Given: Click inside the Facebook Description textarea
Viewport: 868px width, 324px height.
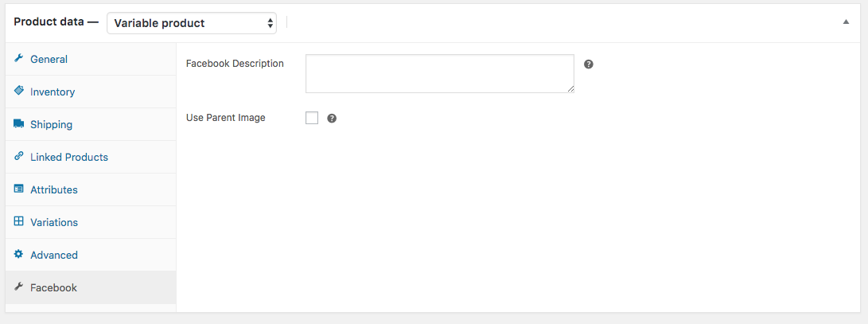Looking at the screenshot, I should (x=439, y=74).
